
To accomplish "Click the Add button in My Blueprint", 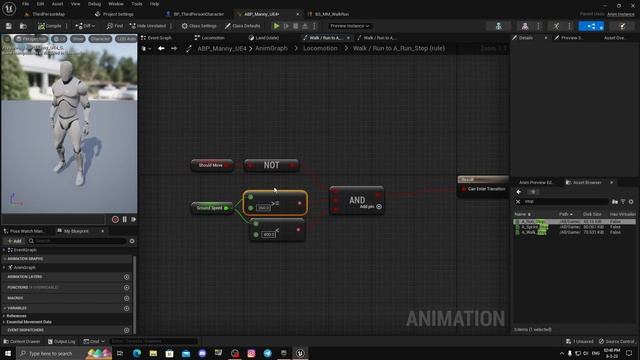I will point(14,241).
